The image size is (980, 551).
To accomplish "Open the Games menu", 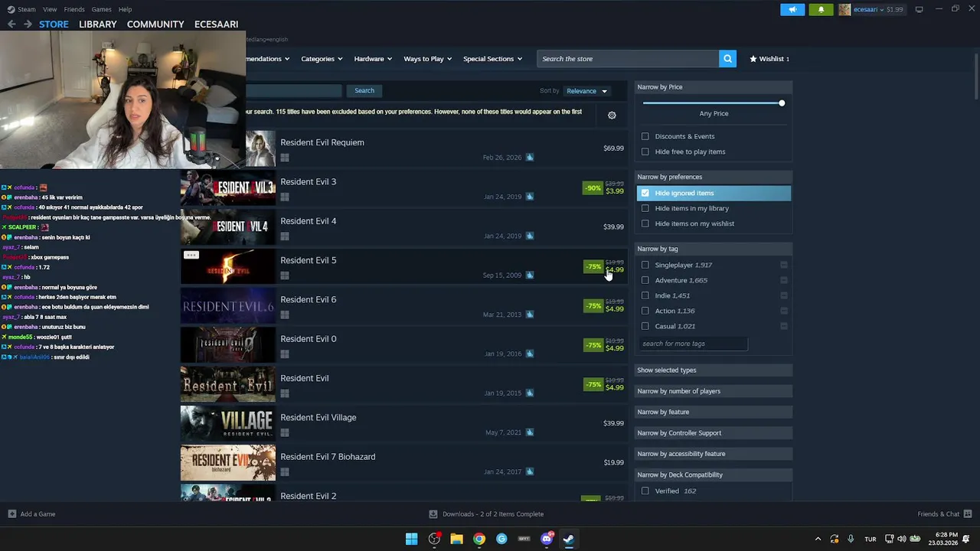I will pos(101,9).
